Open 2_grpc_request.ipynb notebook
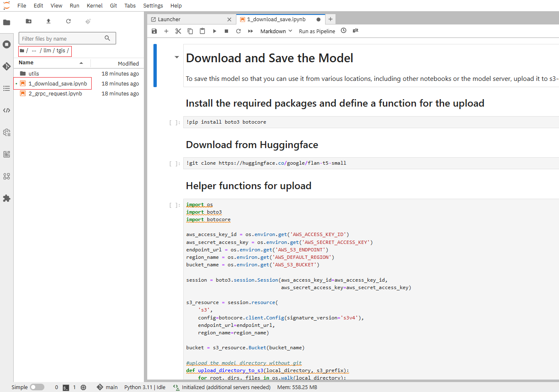Image resolution: width=559 pixels, height=392 pixels. [x=55, y=94]
